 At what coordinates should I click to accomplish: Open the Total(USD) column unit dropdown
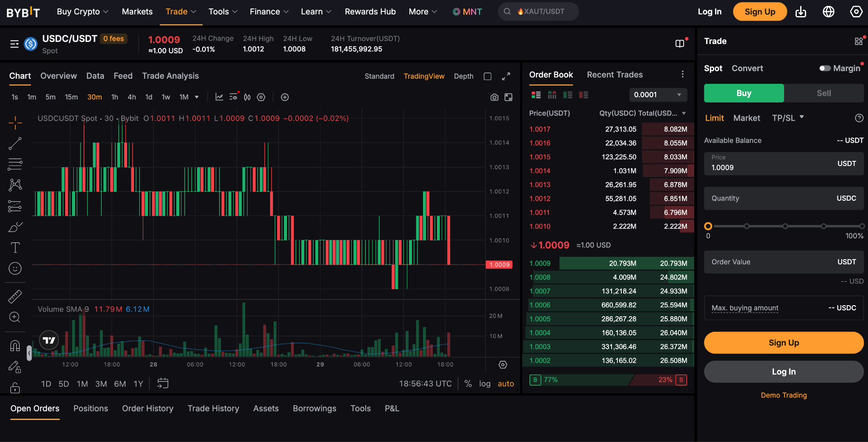pyautogui.click(x=684, y=113)
